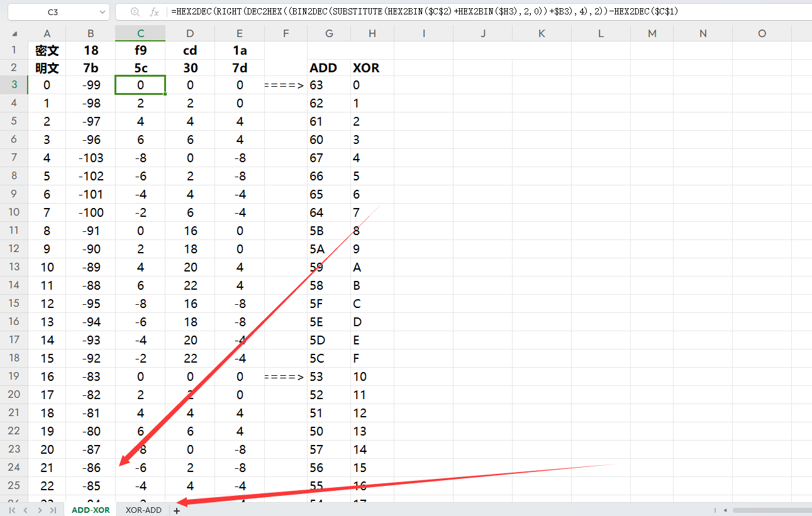Go to previous sheet arrow
Screen dimensions: 812x516
[26, 510]
